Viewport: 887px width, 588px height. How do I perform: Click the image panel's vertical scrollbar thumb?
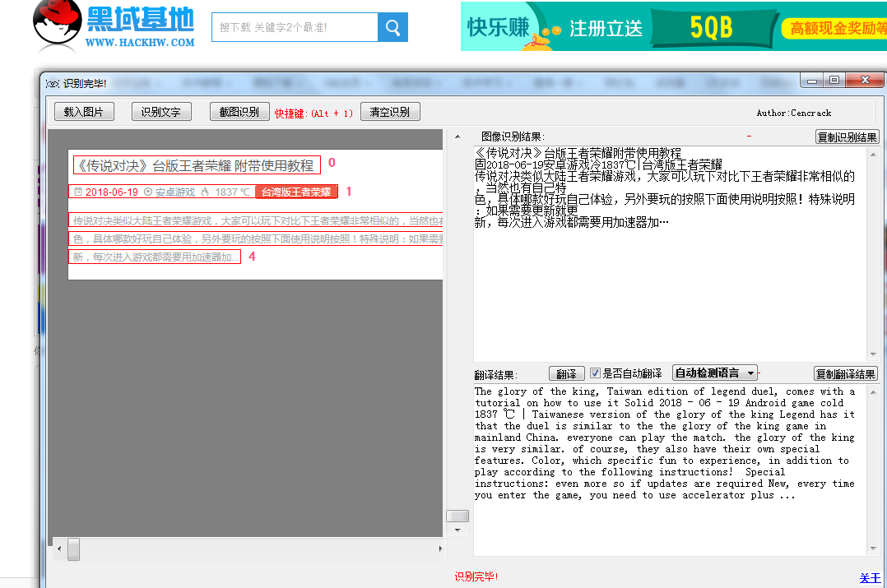coord(457,516)
